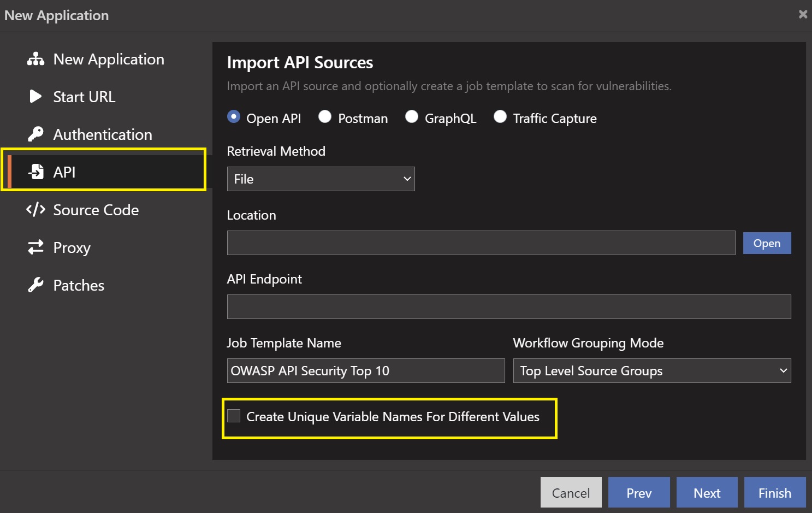This screenshot has width=812, height=513.
Task: Click the sitemap icon beside New Application
Action: pyautogui.click(x=35, y=59)
